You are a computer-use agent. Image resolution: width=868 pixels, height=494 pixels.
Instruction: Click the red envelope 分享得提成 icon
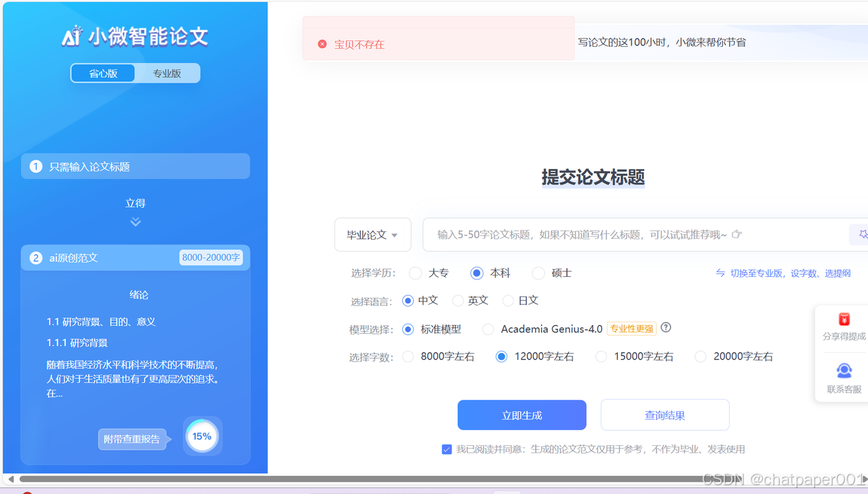point(844,320)
